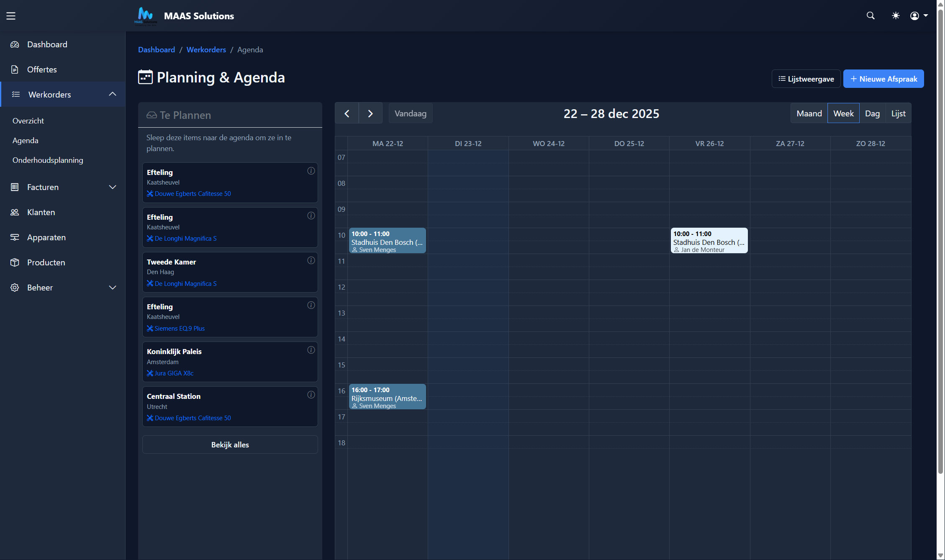This screenshot has width=945, height=560.
Task: Open the search magnifier icon
Action: (871, 16)
